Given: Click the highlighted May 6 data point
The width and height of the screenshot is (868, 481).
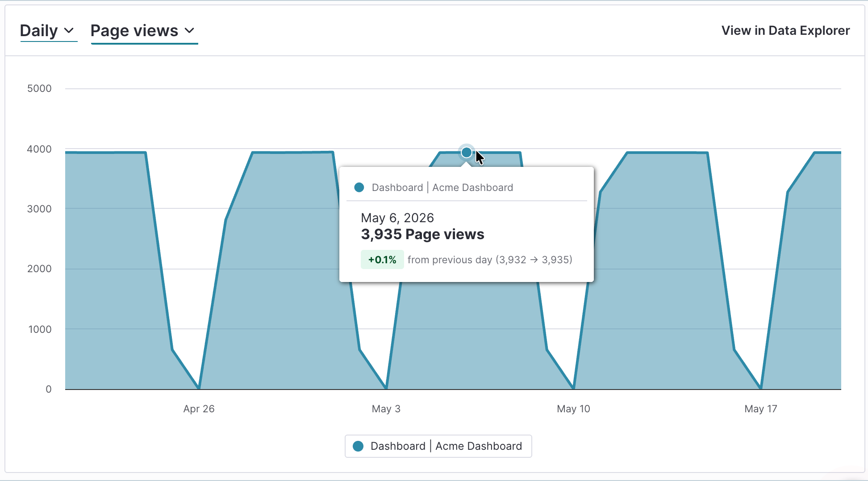Looking at the screenshot, I should 466,153.
